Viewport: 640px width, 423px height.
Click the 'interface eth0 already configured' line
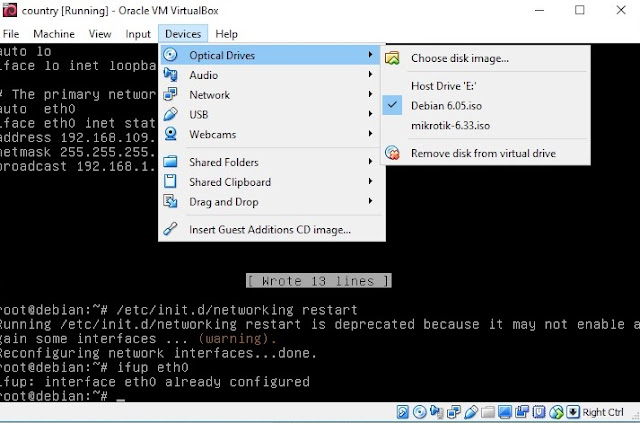[x=177, y=382]
